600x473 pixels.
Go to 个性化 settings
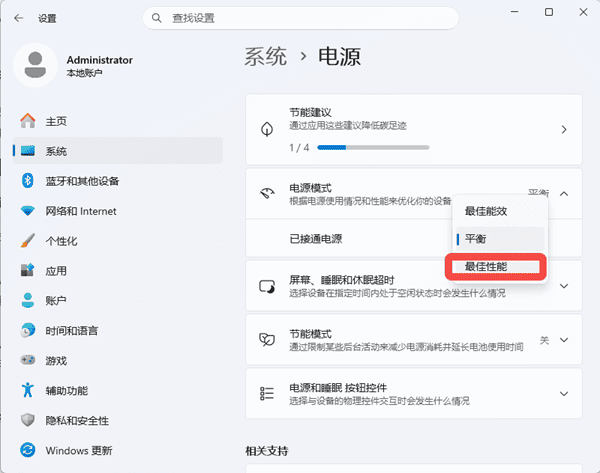click(118, 240)
